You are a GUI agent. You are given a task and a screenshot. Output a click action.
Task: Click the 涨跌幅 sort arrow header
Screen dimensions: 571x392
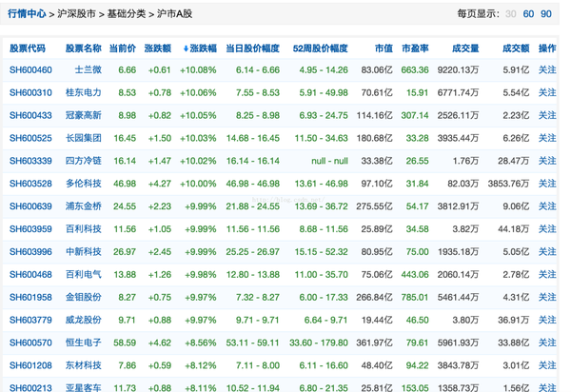tap(200, 49)
